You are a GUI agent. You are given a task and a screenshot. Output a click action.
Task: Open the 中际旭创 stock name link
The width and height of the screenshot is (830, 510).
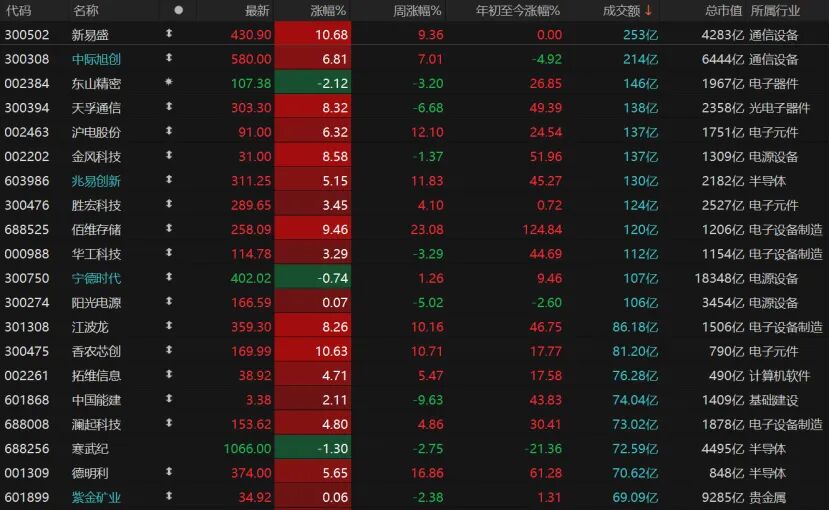click(96, 59)
